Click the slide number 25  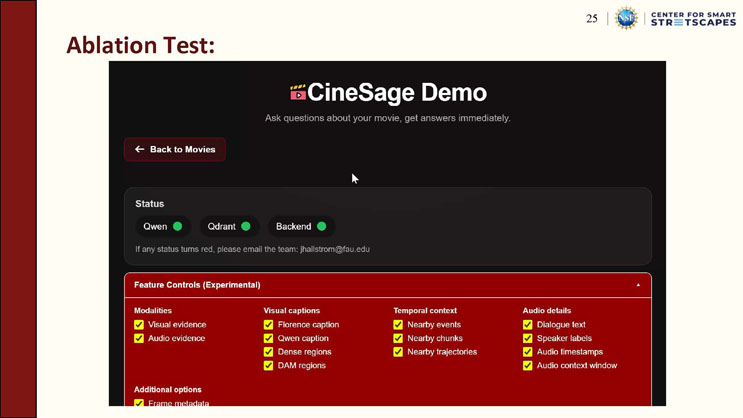pyautogui.click(x=592, y=18)
